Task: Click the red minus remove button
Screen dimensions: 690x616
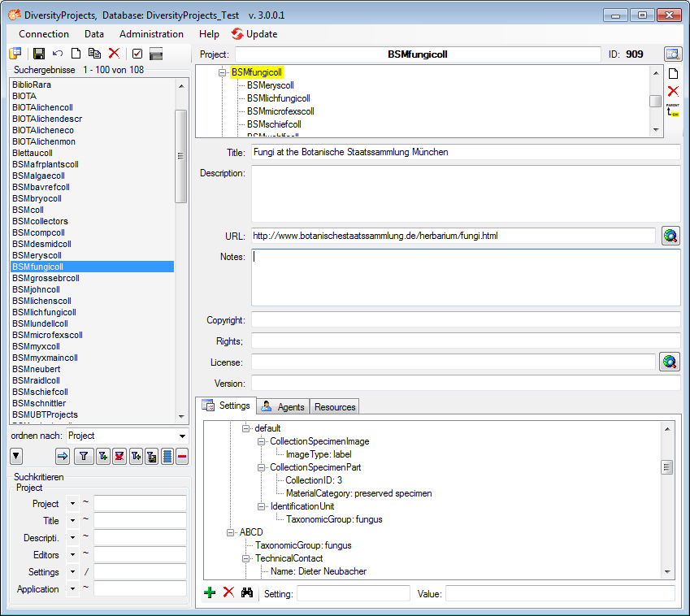Action: [x=182, y=456]
